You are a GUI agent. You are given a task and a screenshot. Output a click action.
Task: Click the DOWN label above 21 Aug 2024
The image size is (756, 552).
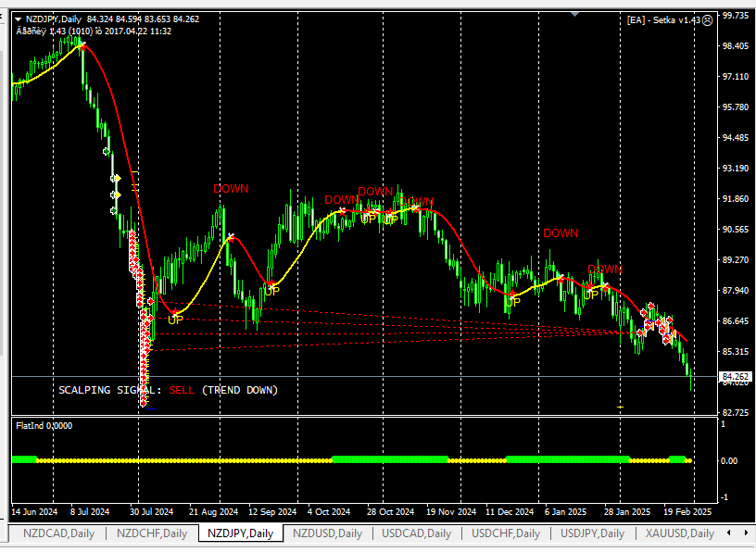pyautogui.click(x=231, y=189)
